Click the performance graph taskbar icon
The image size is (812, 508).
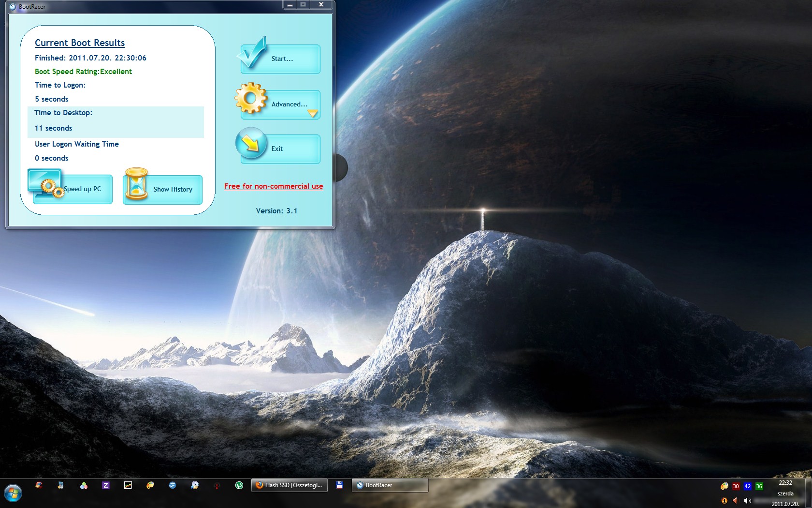(x=128, y=485)
